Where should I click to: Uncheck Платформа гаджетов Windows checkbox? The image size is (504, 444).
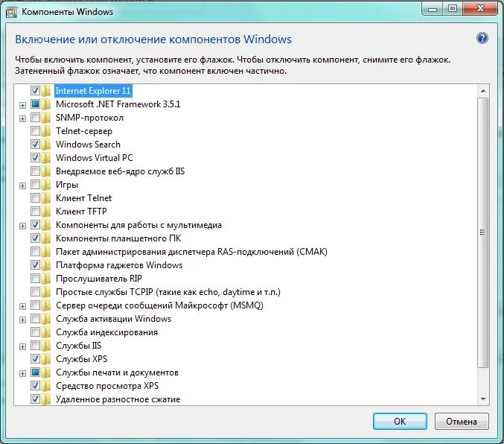tap(35, 265)
